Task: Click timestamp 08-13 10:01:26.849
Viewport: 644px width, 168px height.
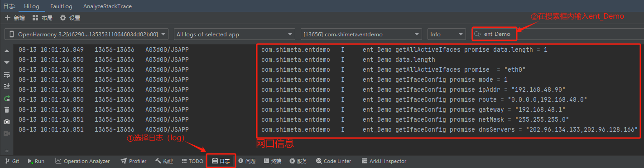Action: tap(51, 49)
